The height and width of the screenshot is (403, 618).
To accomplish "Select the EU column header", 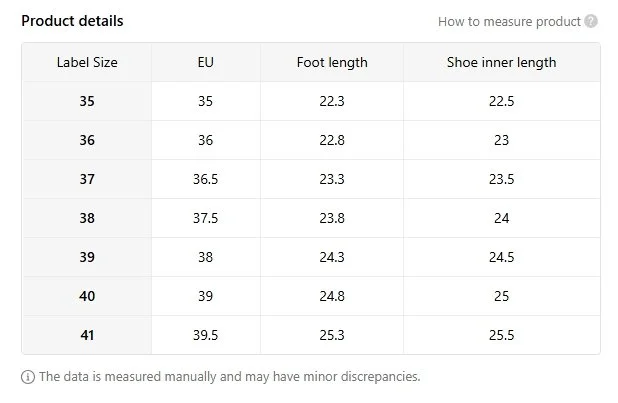I will coord(206,62).
